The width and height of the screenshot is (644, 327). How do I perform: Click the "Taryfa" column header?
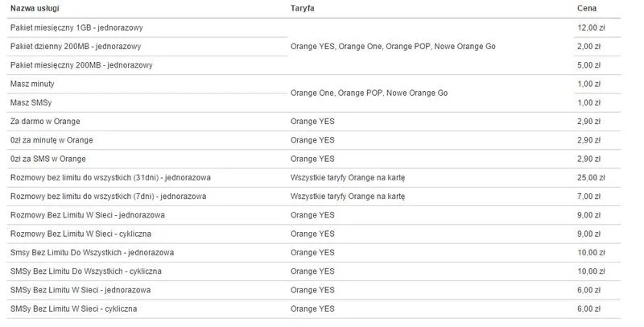pyautogui.click(x=303, y=7)
